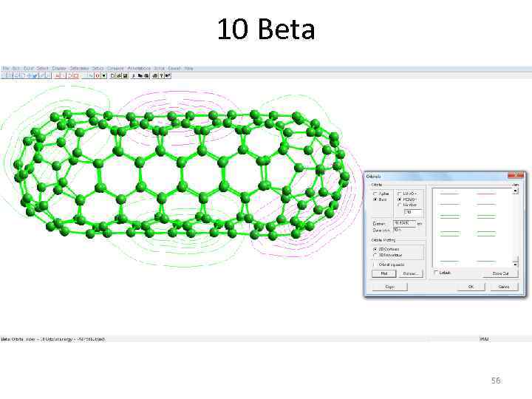Click the Plot button
This screenshot has height=399, width=532.
click(384, 273)
